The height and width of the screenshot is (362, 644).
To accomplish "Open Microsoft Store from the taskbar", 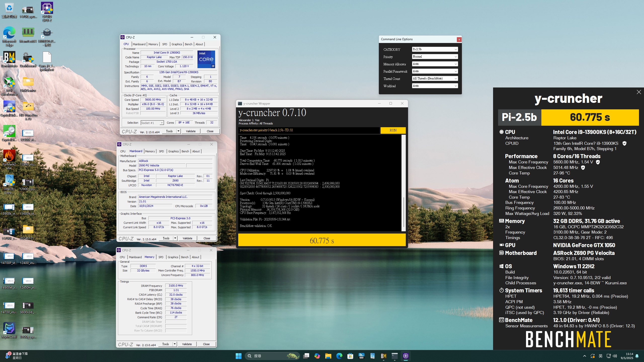I will tap(350, 356).
